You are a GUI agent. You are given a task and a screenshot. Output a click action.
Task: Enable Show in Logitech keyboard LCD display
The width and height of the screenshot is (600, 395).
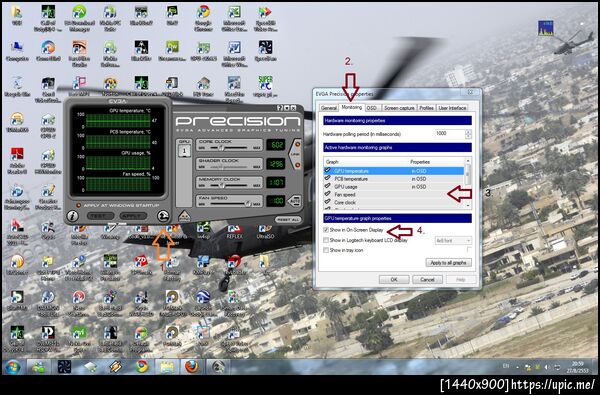tap(326, 240)
